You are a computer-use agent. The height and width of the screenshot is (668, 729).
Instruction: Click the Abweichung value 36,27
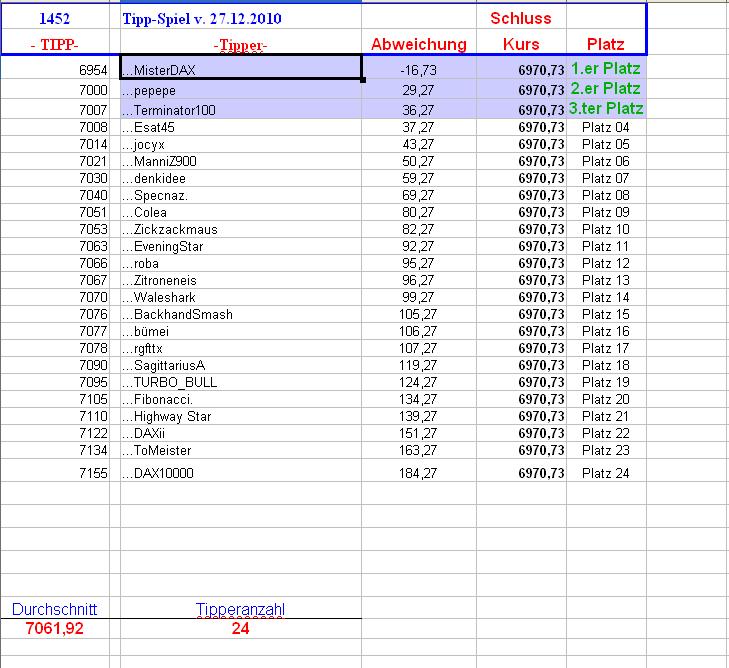pyautogui.click(x=419, y=110)
